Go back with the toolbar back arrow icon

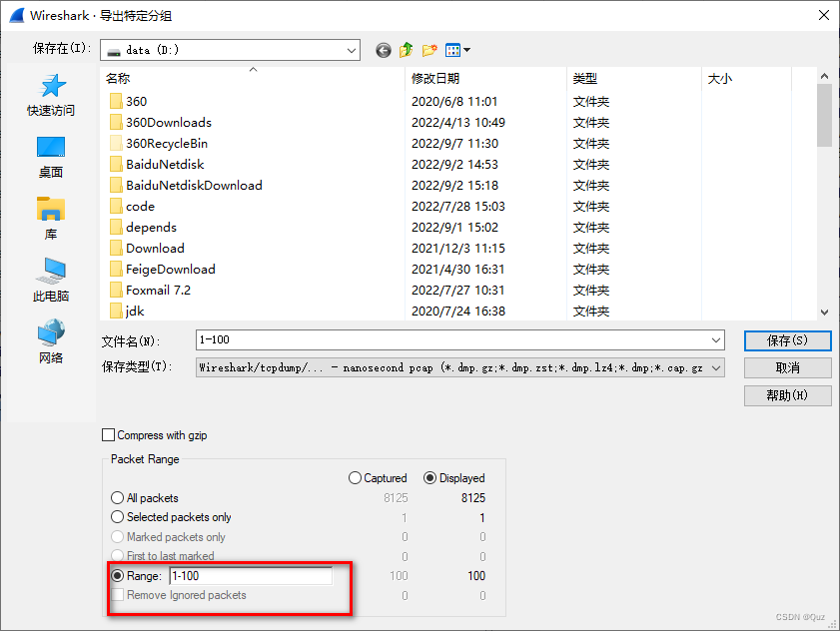pos(383,50)
